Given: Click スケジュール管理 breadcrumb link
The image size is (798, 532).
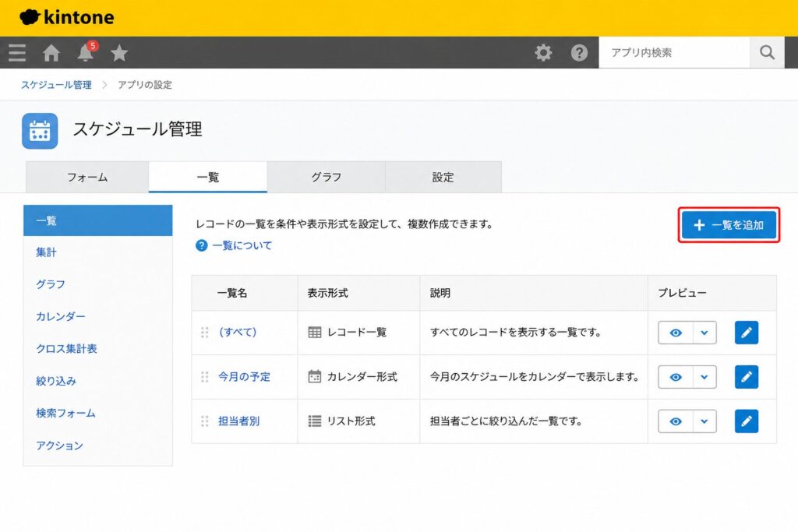Looking at the screenshot, I should 56,85.
